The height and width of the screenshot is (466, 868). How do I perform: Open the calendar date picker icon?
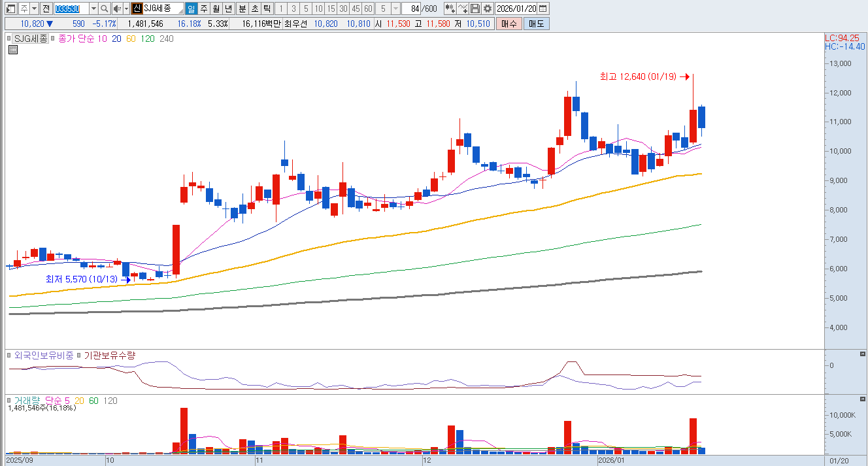coord(543,8)
